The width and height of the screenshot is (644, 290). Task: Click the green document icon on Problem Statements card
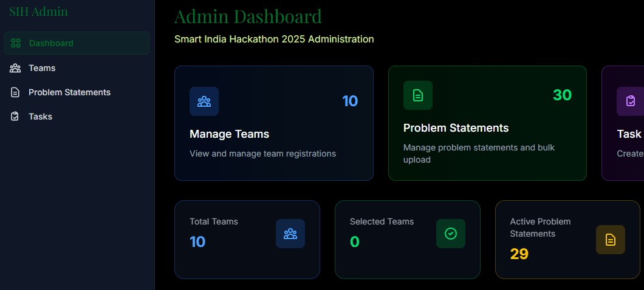[x=418, y=95]
